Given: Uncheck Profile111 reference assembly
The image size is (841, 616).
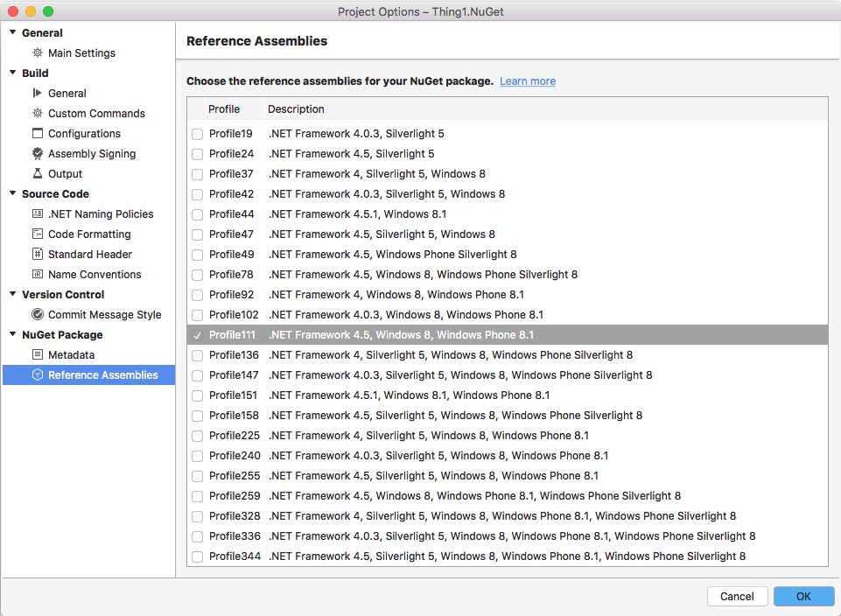Looking at the screenshot, I should pos(197,334).
